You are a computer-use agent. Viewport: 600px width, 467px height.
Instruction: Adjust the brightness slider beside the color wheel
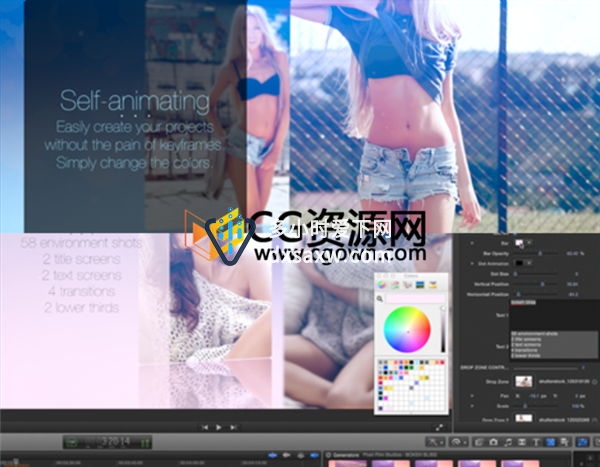coord(443,329)
